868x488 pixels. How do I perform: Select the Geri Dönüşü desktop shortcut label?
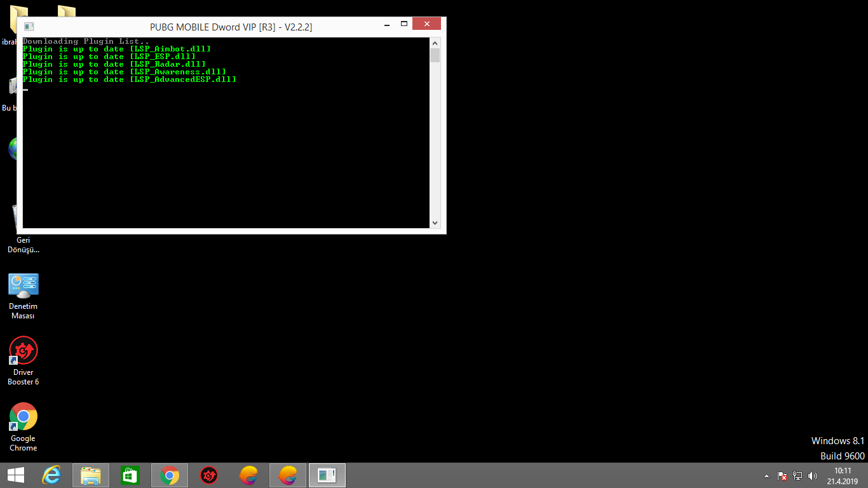click(24, 245)
